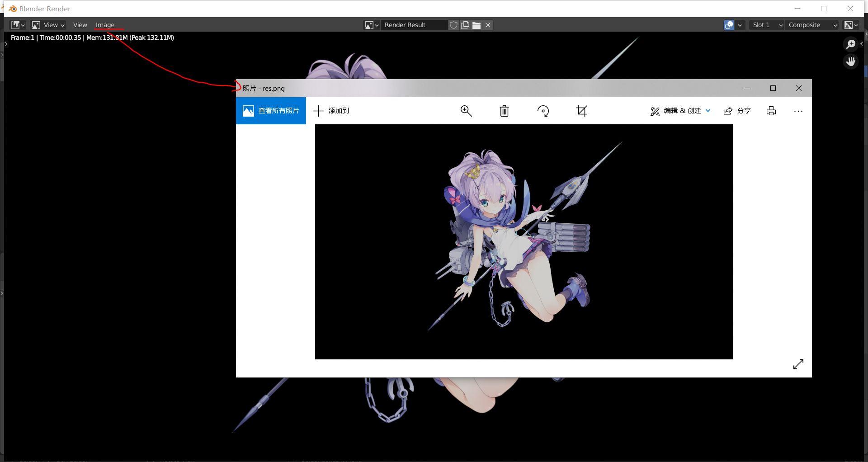Image resolution: width=868 pixels, height=462 pixels.
Task: Select the crop tool in Photos
Action: click(x=582, y=111)
